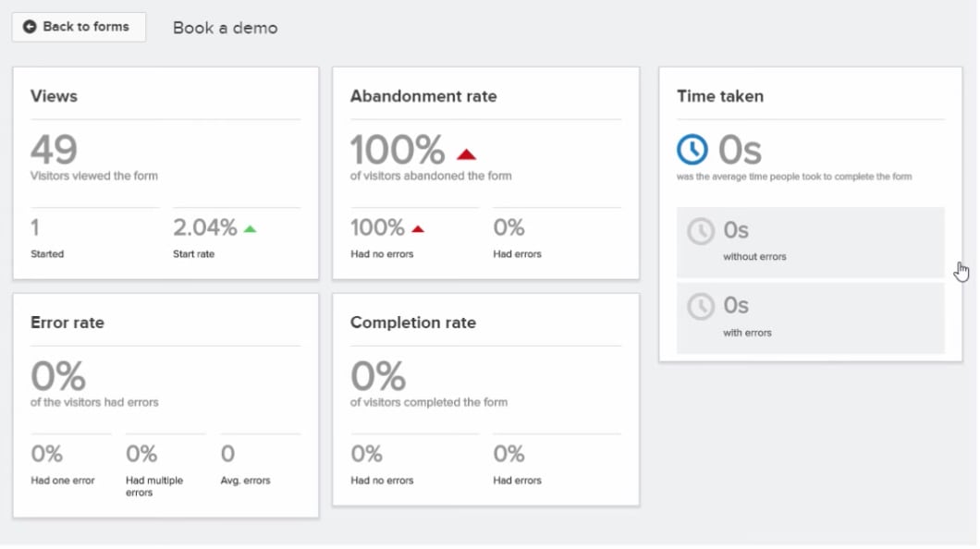Select the Abandonment rate card heading

423,96
